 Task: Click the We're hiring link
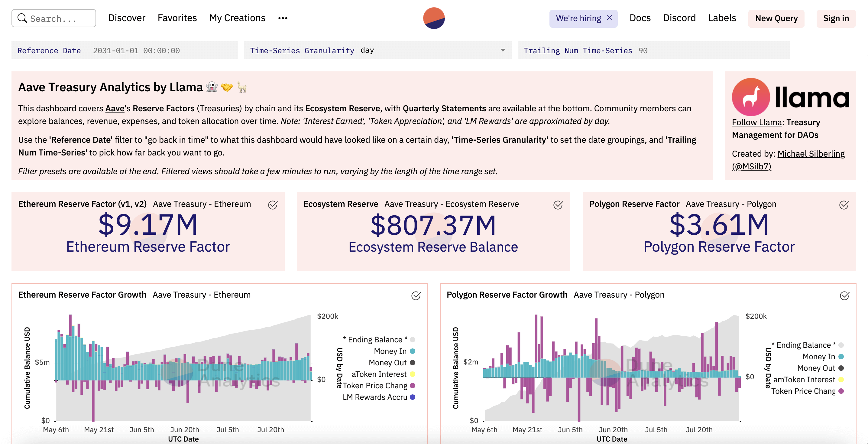click(578, 18)
